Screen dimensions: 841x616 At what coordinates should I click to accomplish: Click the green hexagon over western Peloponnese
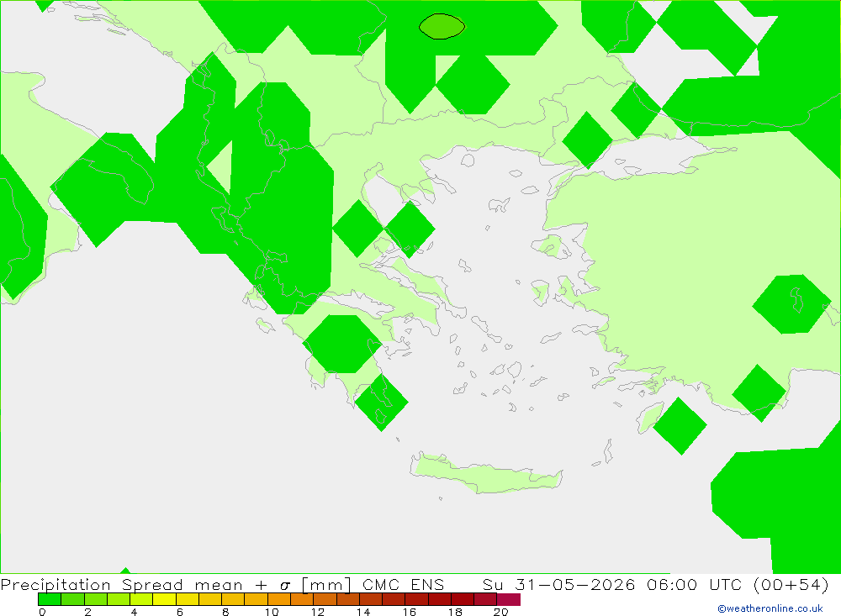pyautogui.click(x=341, y=345)
